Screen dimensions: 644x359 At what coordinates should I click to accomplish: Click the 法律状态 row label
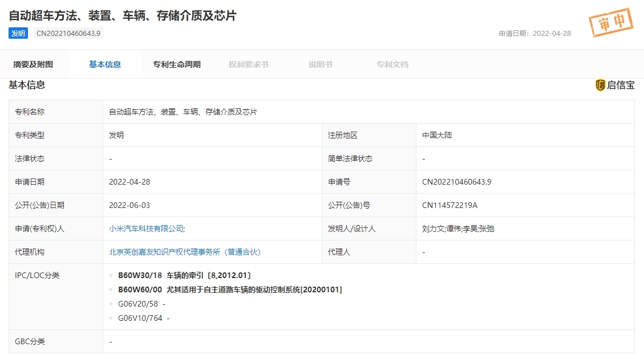click(30, 158)
